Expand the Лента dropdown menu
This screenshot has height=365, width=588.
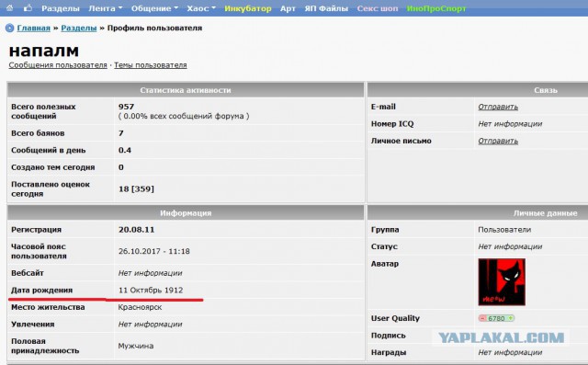(106, 8)
